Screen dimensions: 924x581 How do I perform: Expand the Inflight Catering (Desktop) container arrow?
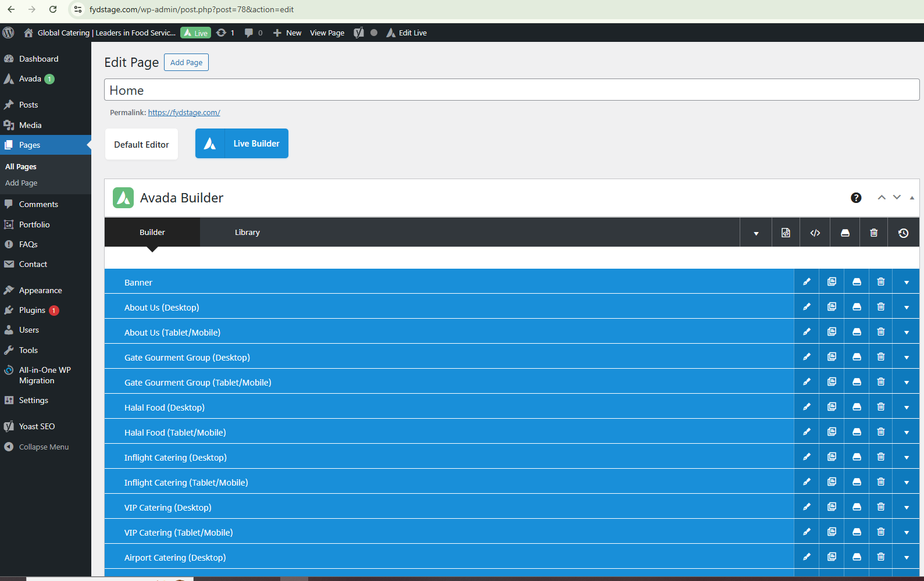click(x=907, y=458)
